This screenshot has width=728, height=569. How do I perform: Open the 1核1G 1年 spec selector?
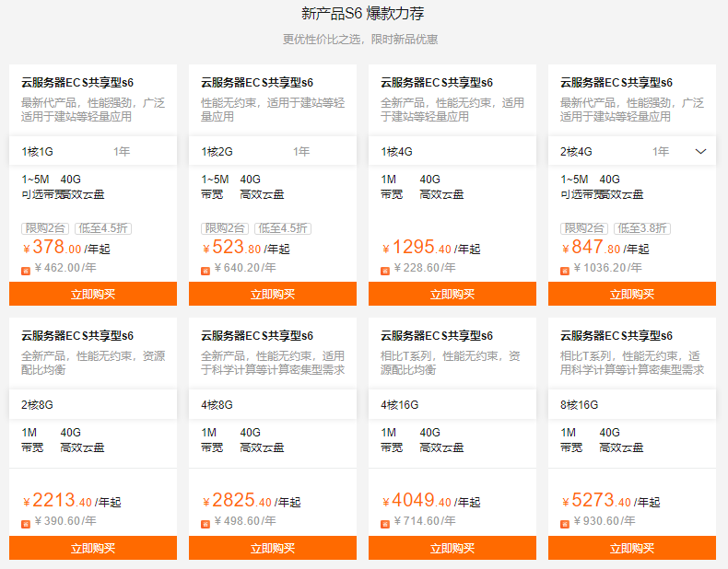coord(93,151)
